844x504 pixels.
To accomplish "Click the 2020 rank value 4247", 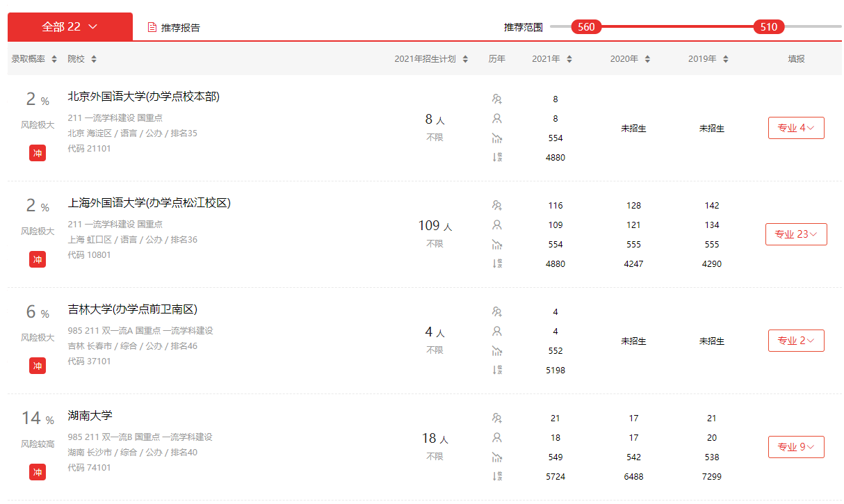I will pos(633,264).
